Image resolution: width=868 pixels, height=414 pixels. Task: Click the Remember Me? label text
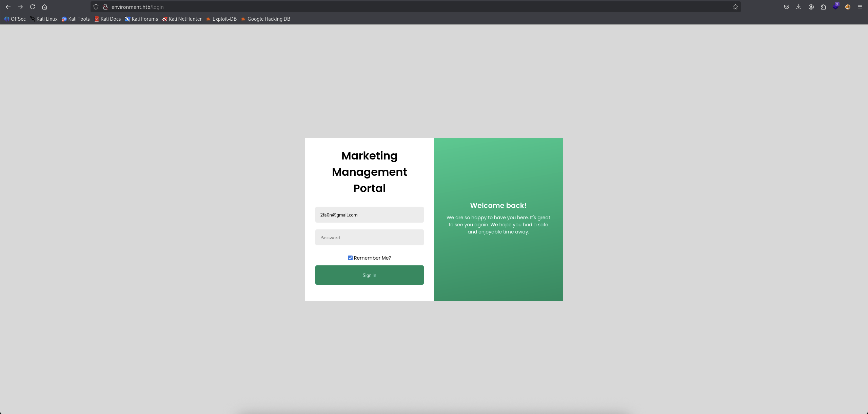[x=372, y=258]
